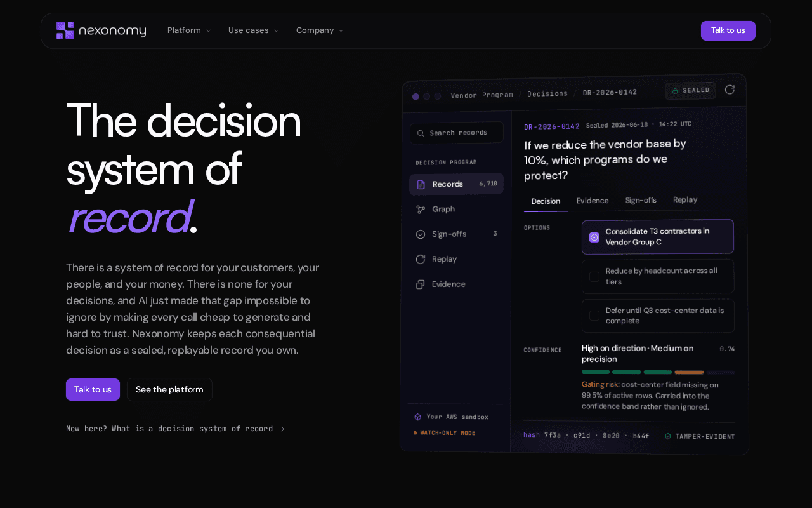Image resolution: width=812 pixels, height=508 pixels.
Task: Open the Decision tab
Action: [546, 201]
